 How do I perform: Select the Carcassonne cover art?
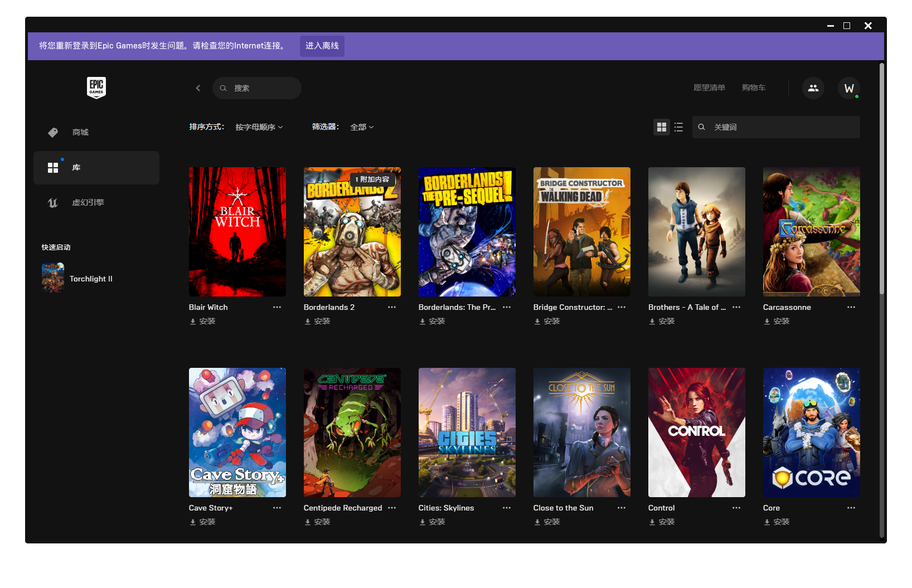(x=812, y=232)
